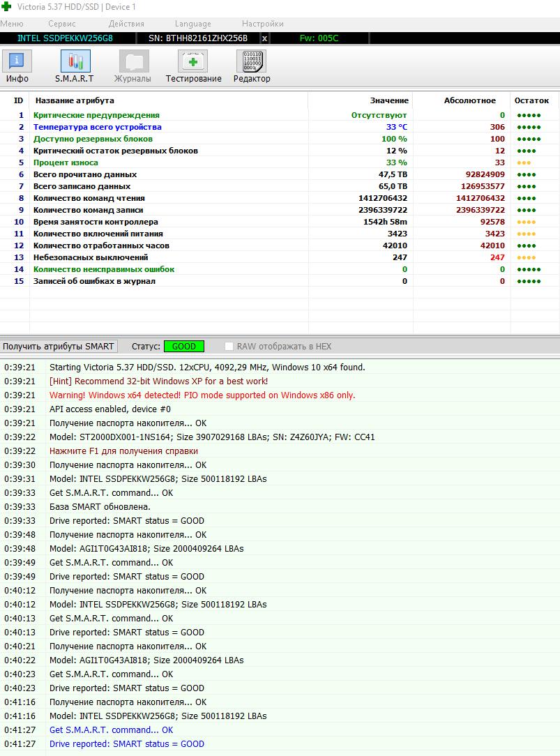Viewport: 560px width, 756px height.
Task: Click the green GOOD status indicator
Action: pyautogui.click(x=184, y=346)
